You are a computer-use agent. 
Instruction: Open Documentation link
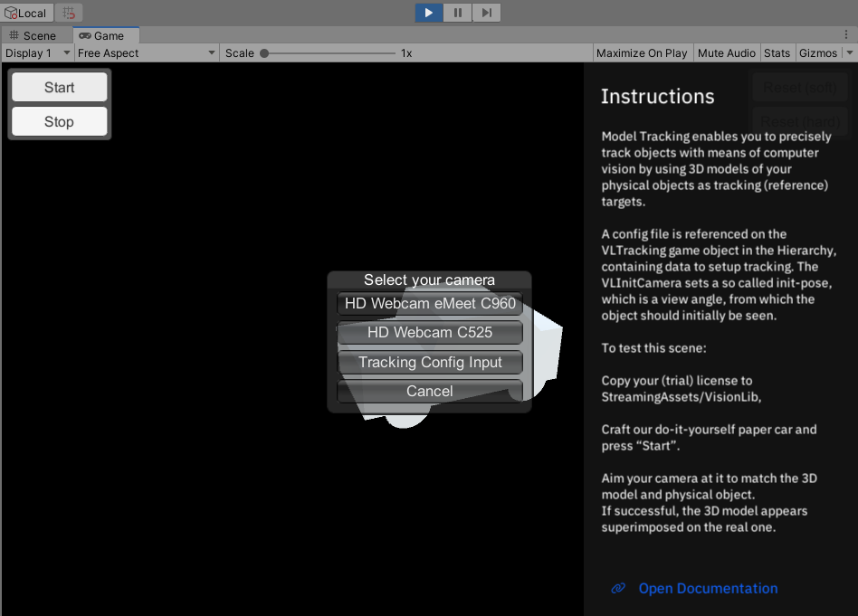click(x=708, y=588)
